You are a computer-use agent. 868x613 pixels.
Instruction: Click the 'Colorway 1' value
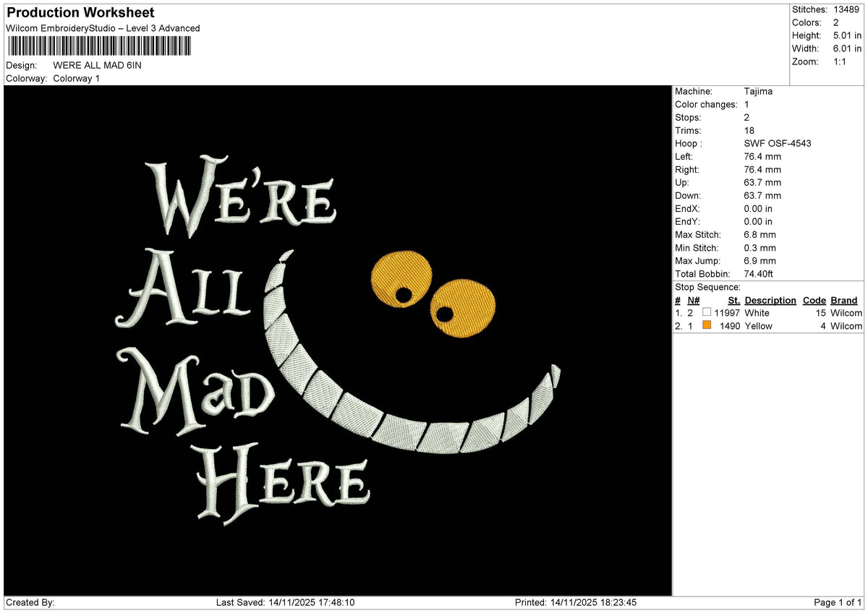tap(77, 78)
